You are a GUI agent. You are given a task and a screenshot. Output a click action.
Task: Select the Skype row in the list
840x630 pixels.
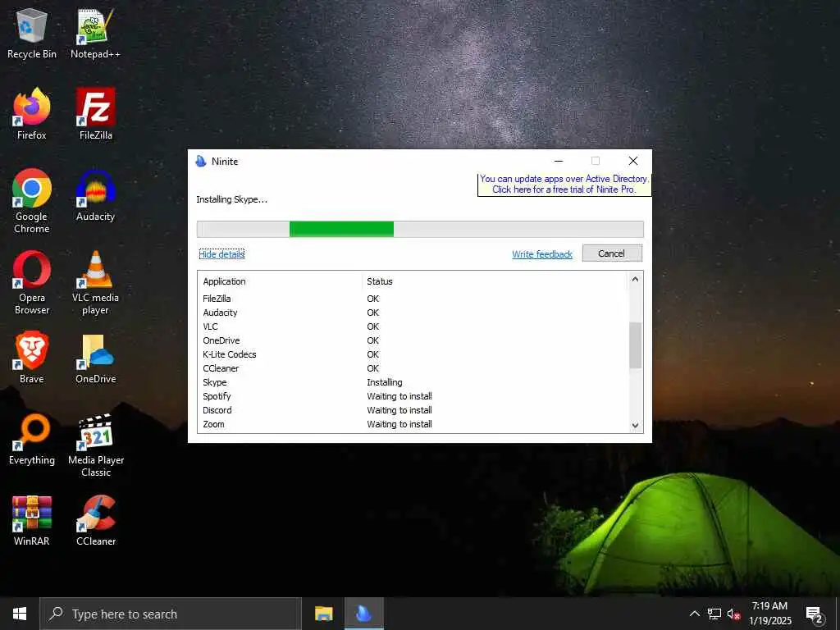click(413, 382)
